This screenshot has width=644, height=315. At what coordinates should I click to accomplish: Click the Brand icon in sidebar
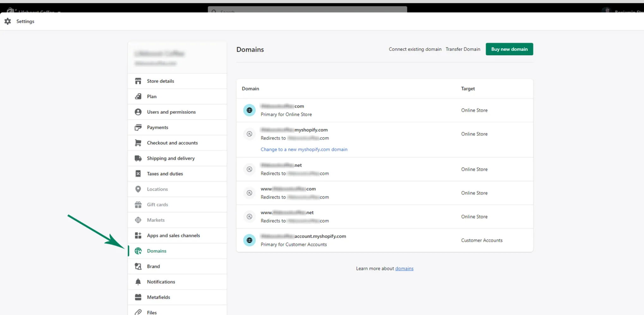coord(138,266)
